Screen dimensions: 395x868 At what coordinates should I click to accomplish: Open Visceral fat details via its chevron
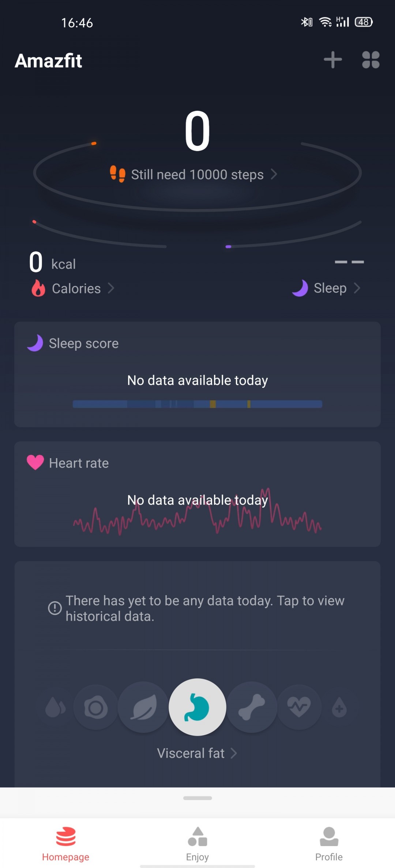click(x=234, y=753)
